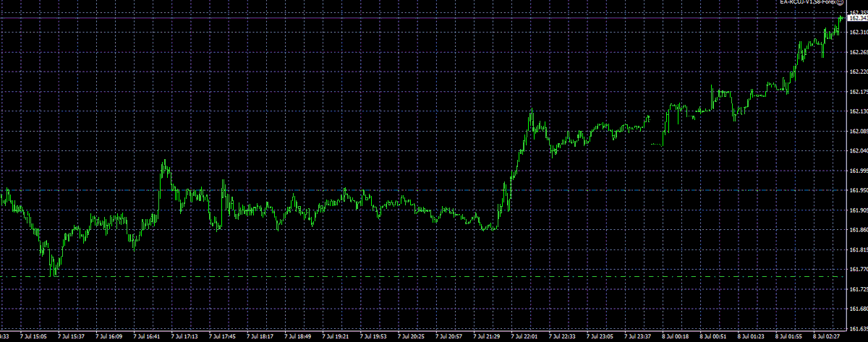868x342 pixels.
Task: Click the 7 Jul 20:57 time label
Action: (450, 337)
